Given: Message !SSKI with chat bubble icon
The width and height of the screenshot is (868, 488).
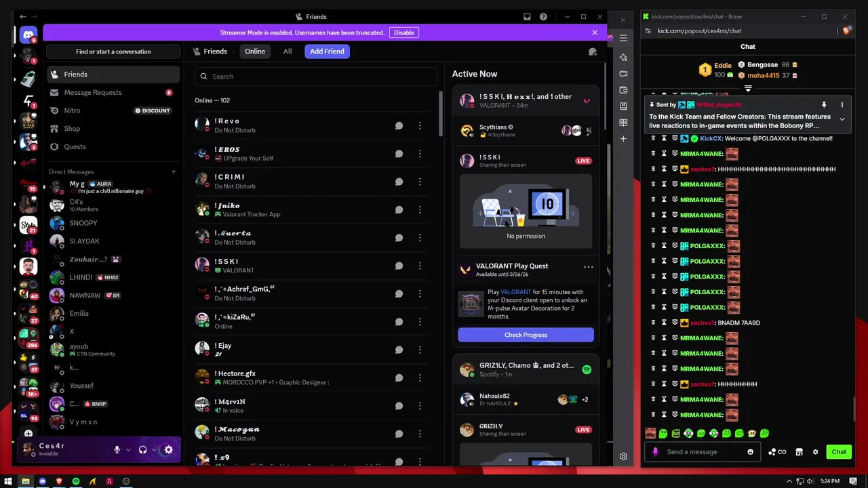Looking at the screenshot, I should point(399,266).
